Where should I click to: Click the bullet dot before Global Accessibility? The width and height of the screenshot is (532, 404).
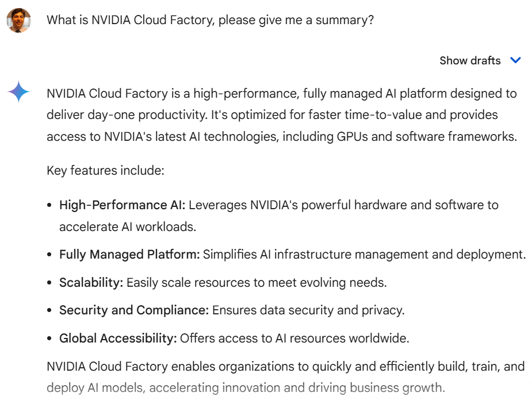pos(49,338)
